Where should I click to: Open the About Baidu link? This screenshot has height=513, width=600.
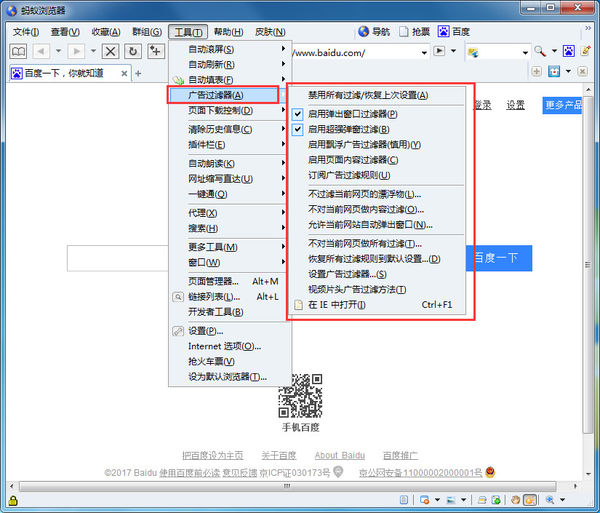click(x=340, y=455)
